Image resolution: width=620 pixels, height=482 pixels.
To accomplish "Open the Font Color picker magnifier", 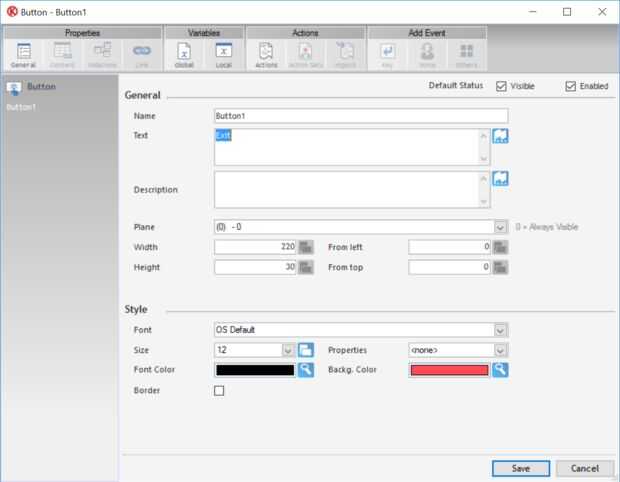I will coord(306,370).
